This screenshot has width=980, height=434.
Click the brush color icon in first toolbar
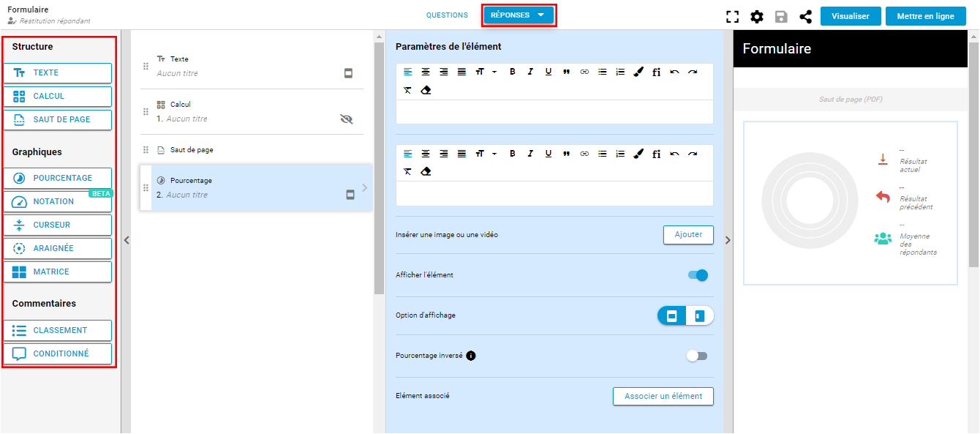(x=638, y=72)
